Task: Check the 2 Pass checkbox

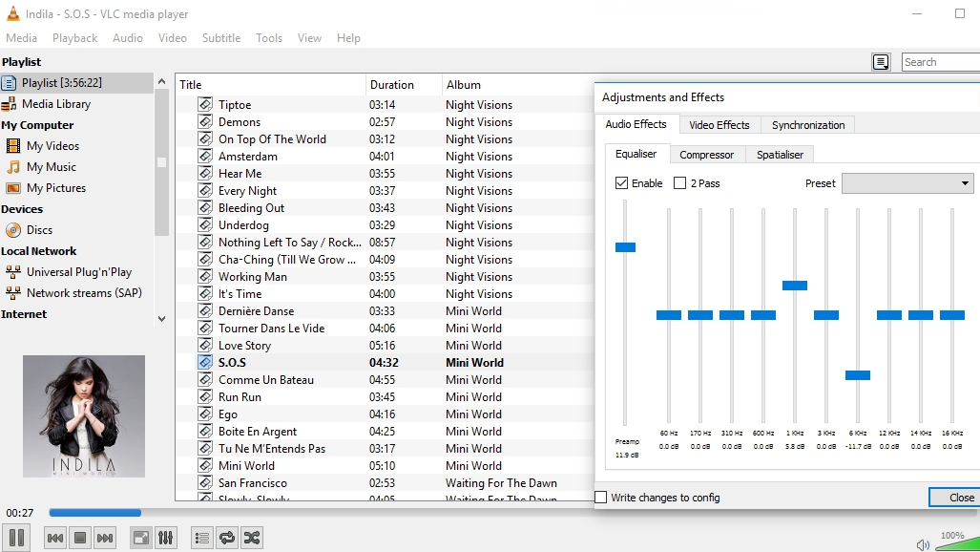Action: click(680, 182)
